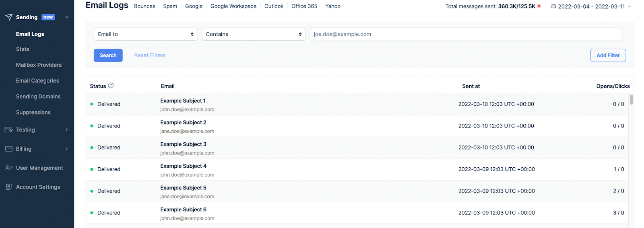The height and width of the screenshot is (228, 644).
Task: Open the 'Contains' condition dropdown
Action: [254, 34]
